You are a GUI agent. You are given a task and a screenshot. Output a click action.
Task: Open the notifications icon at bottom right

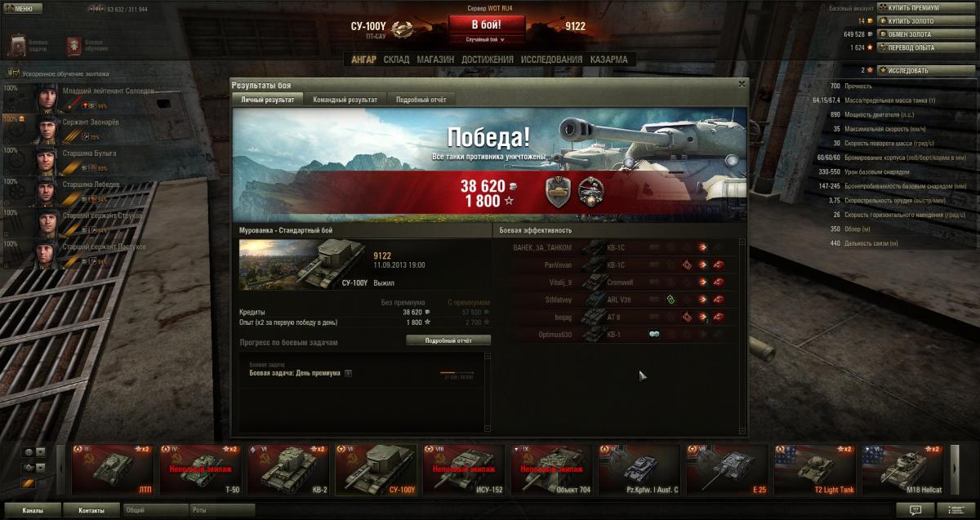pos(915,509)
